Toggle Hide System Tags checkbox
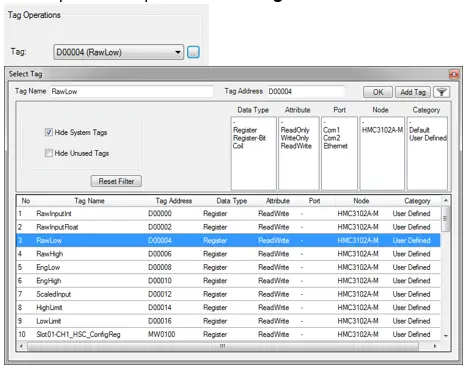This screenshot has height=367, width=467. coord(49,132)
